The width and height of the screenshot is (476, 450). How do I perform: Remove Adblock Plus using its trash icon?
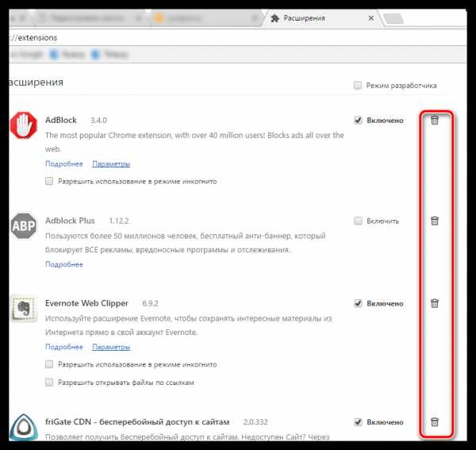point(435,221)
